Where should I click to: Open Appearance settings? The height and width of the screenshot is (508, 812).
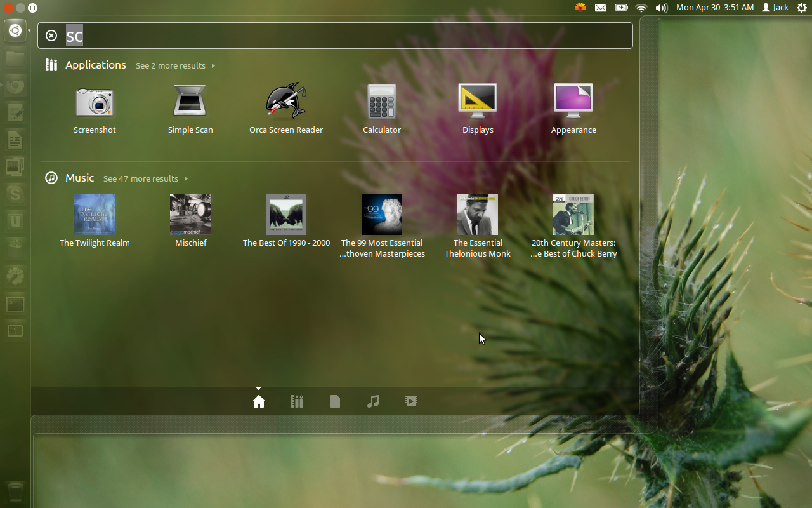573,109
